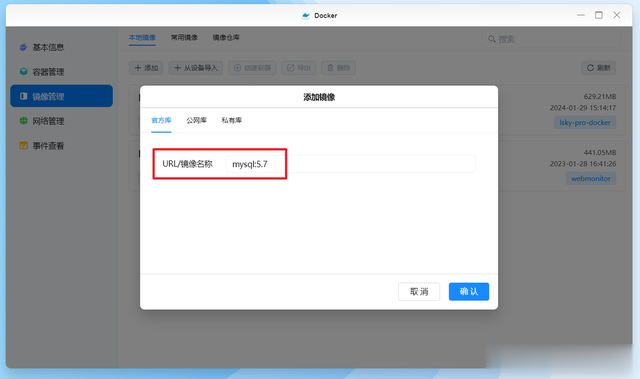
Task: Click the 2023-01-28 16:41:26 timestamp
Action: coord(583,164)
